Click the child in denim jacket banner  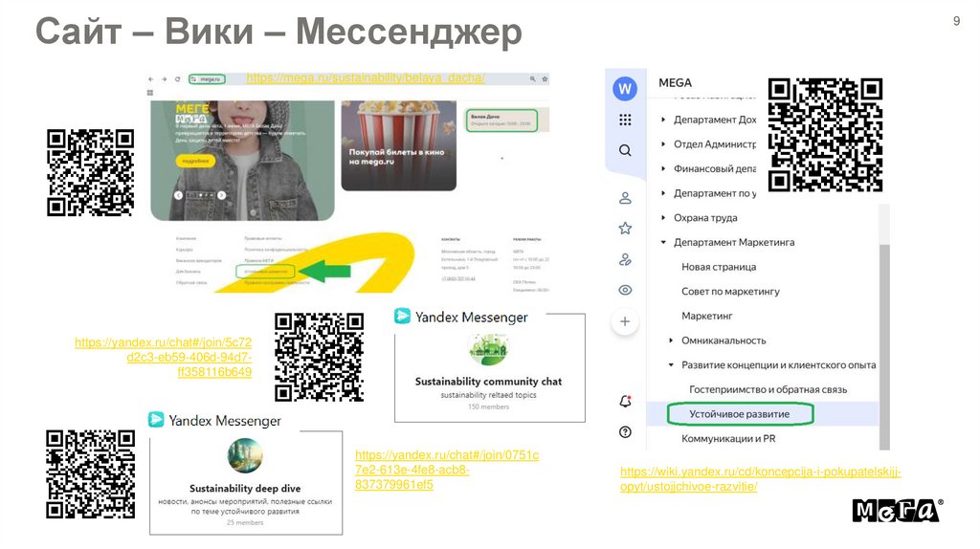(242, 161)
